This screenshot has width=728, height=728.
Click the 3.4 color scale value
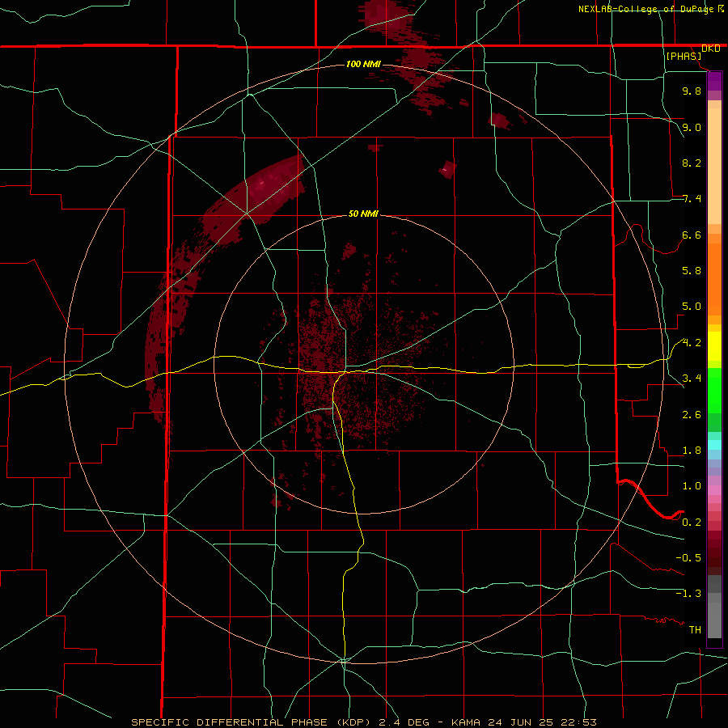[692, 379]
